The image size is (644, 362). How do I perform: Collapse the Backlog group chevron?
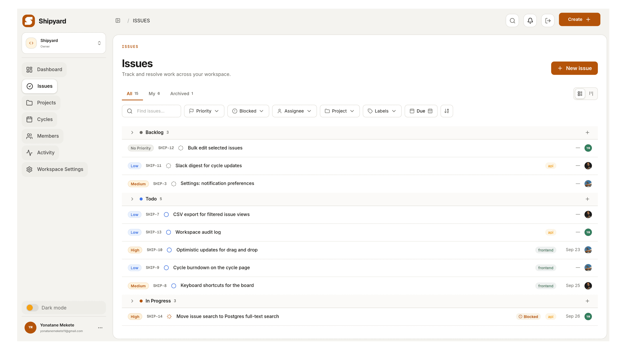132,132
